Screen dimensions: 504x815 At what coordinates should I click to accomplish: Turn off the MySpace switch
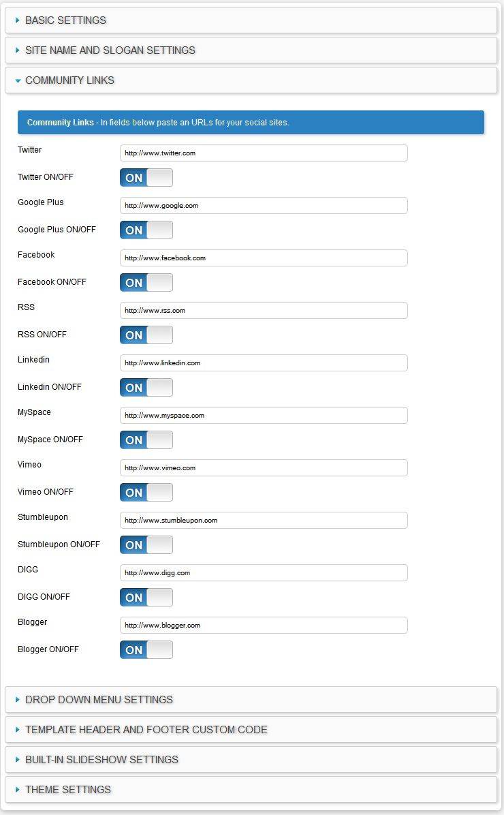pos(146,440)
